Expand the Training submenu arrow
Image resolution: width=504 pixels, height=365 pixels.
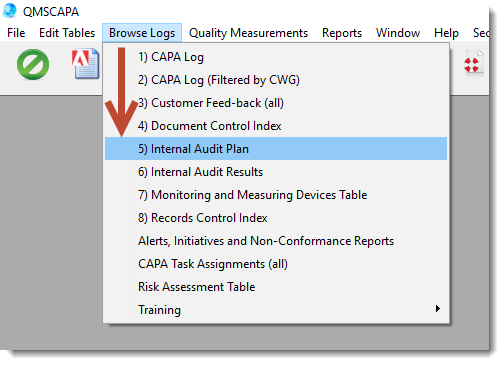[x=438, y=309]
